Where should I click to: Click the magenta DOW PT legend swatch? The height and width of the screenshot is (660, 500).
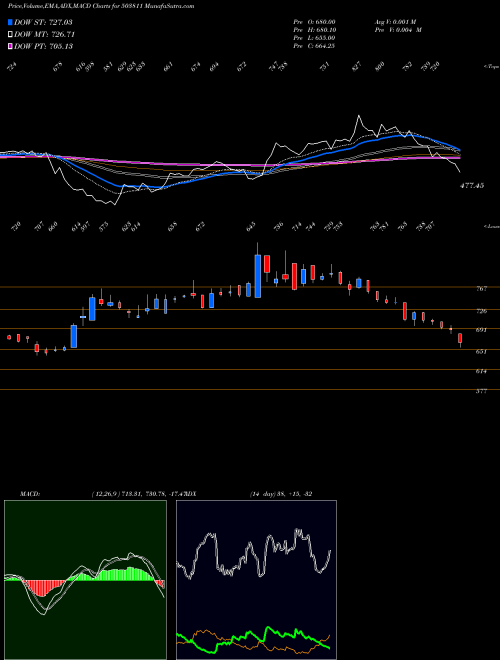pos(10,46)
